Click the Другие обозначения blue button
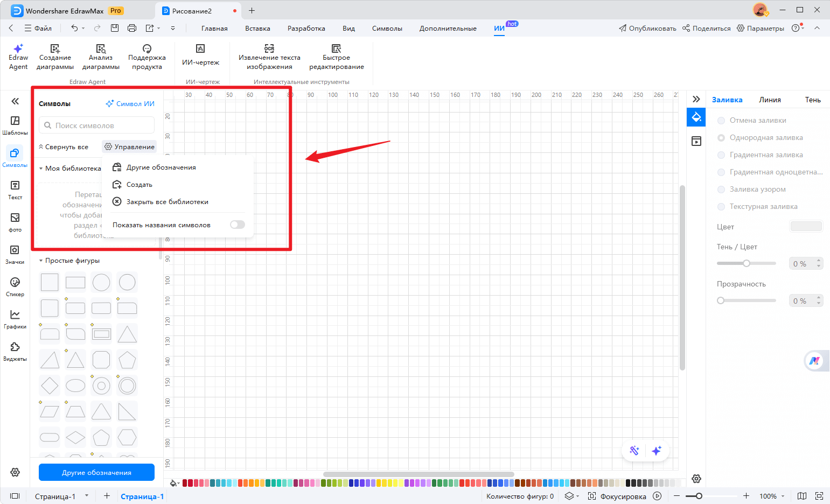The image size is (830, 504). tap(96, 472)
